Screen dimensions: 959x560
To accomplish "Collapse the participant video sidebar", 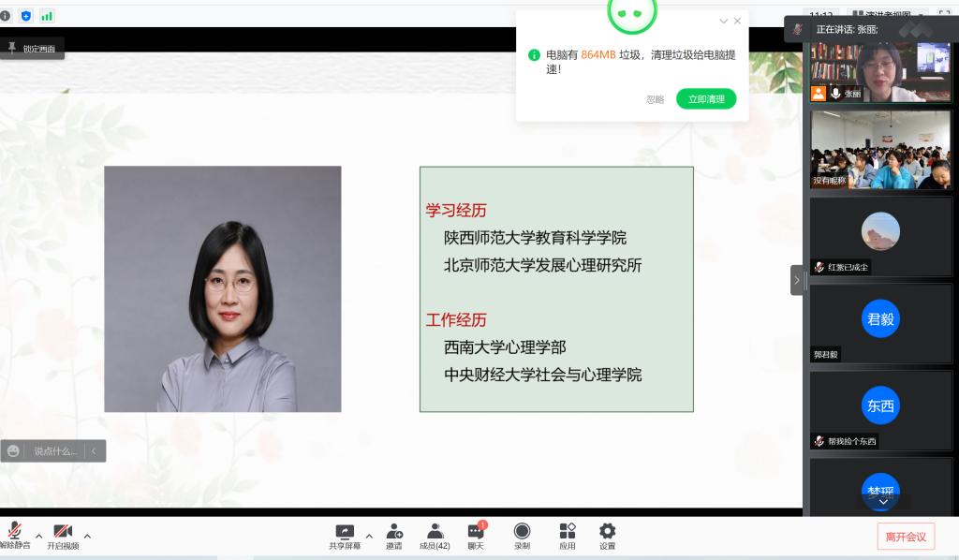I will tap(797, 280).
